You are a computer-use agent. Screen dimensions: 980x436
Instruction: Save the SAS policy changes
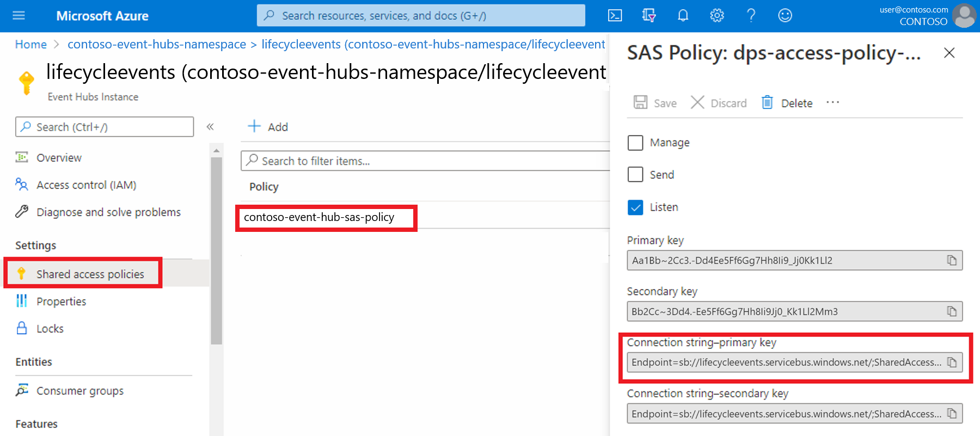tap(655, 103)
